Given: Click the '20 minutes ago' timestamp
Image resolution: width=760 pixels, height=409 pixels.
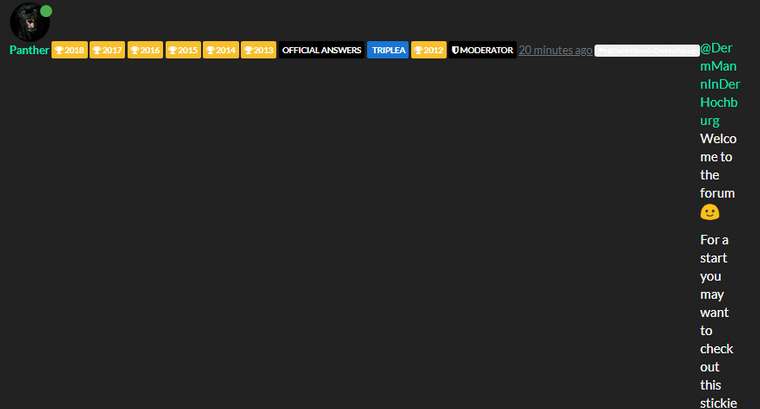Looking at the screenshot, I should pos(555,50).
